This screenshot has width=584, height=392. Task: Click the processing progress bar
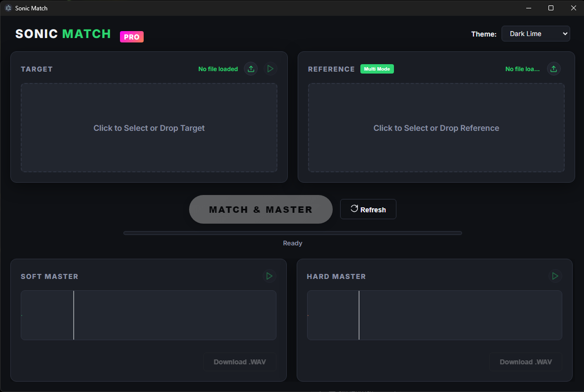pyautogui.click(x=292, y=233)
